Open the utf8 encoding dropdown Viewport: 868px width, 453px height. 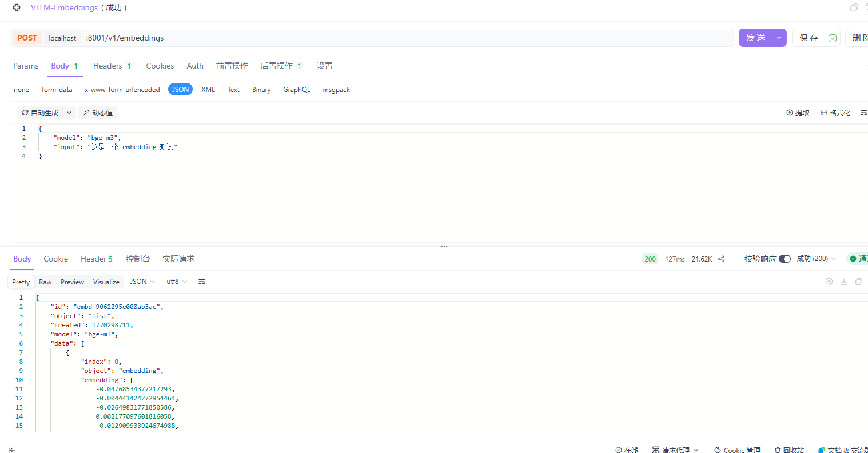point(177,282)
